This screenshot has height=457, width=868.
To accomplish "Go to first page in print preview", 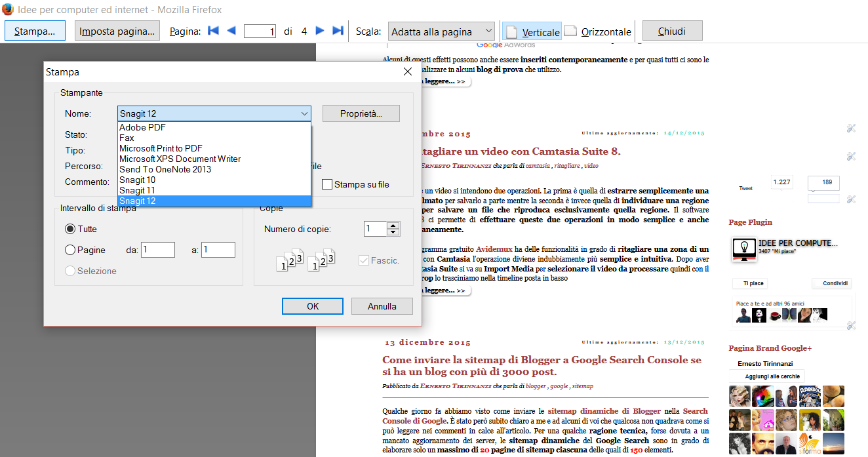I will (x=213, y=31).
